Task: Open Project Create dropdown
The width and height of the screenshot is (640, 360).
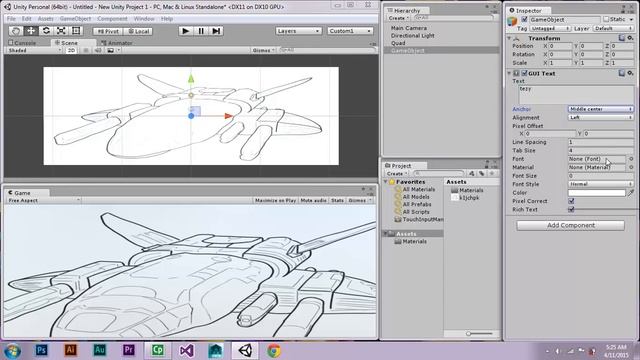Action: tap(396, 173)
